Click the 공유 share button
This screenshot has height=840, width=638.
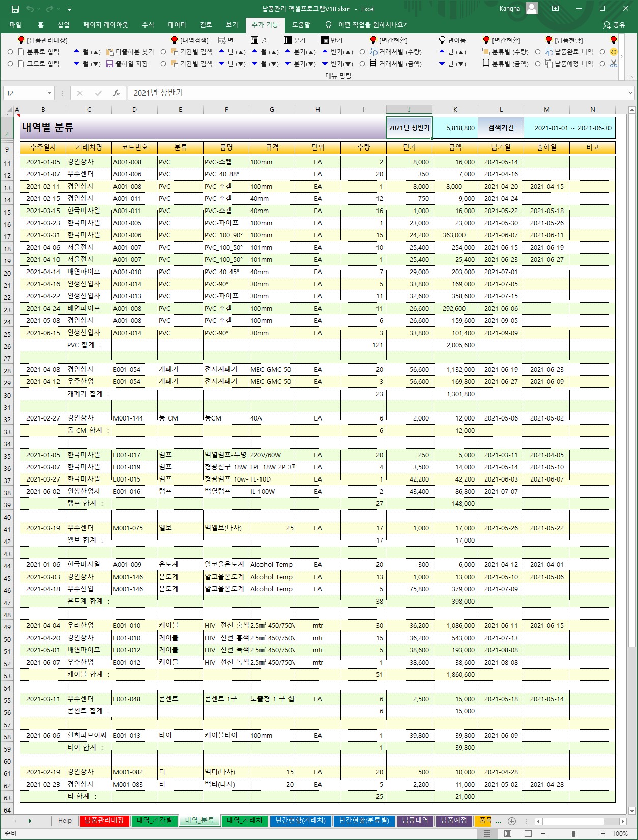614,25
